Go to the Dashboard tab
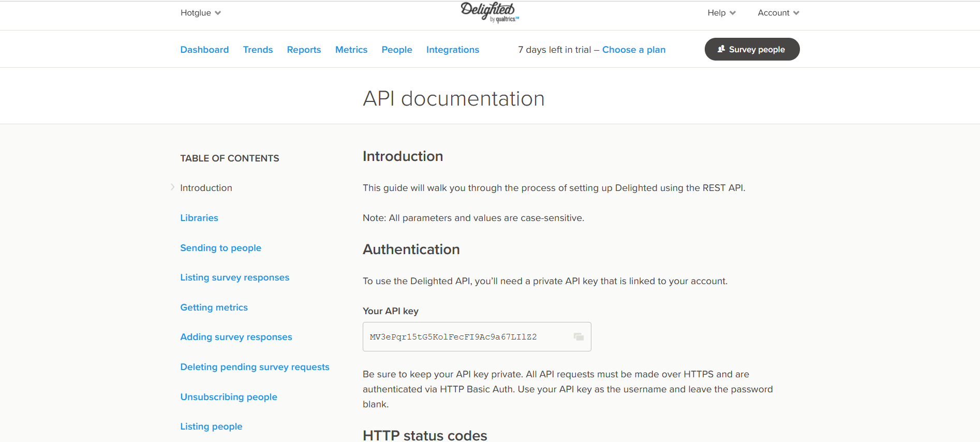This screenshot has width=980, height=442. (204, 50)
